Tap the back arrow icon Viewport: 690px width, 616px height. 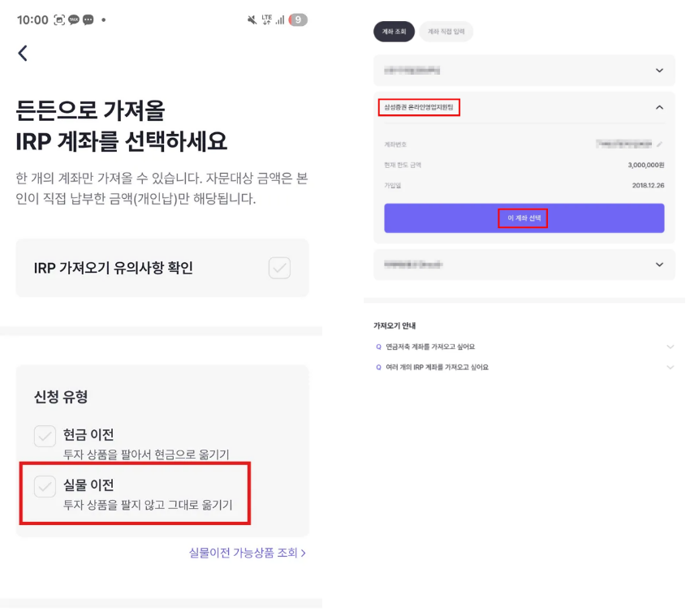pos(23,54)
